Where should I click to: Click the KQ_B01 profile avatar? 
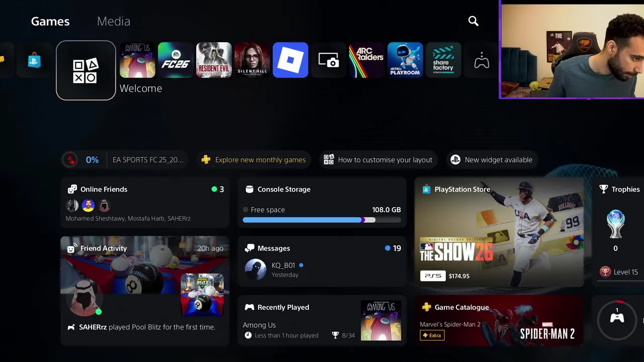click(x=256, y=269)
